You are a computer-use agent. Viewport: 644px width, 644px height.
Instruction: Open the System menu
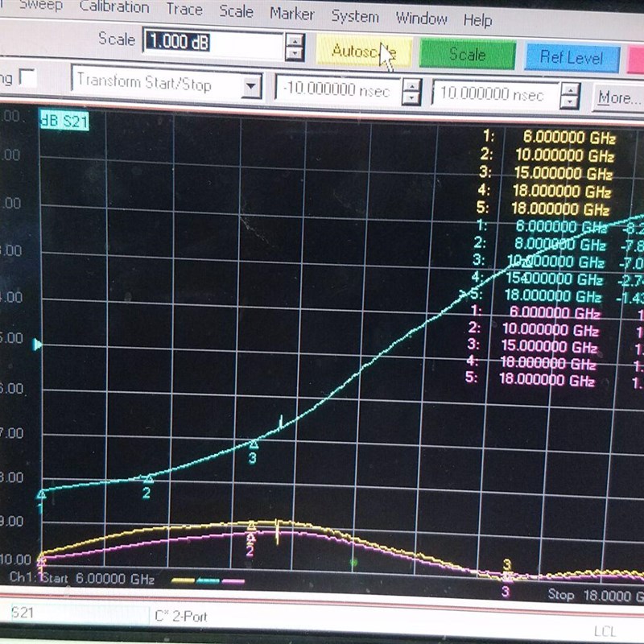pos(355,16)
